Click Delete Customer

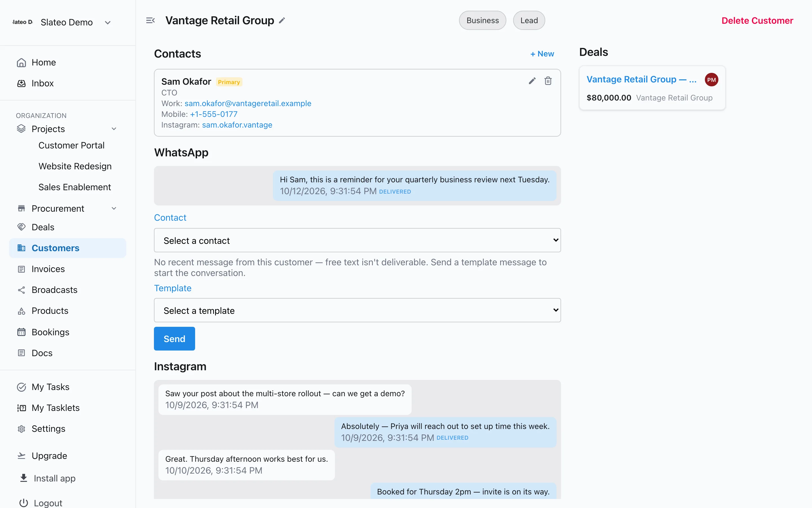click(x=757, y=21)
